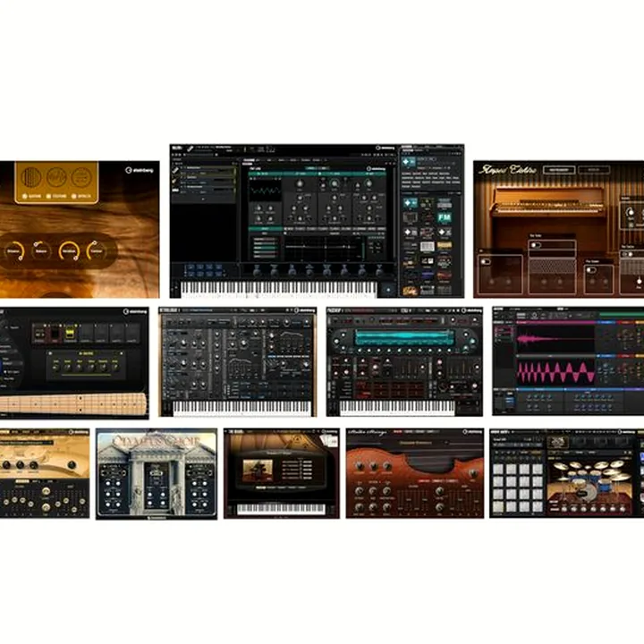
Task: Click the central doorway panel in Olympus Choir
Action: (157, 487)
